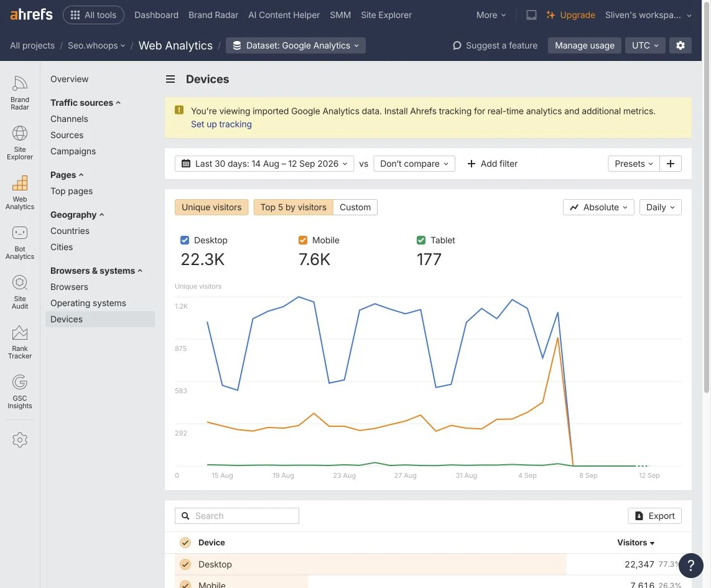This screenshot has width=711, height=588.
Task: Open Channels in the left menu
Action: [70, 119]
